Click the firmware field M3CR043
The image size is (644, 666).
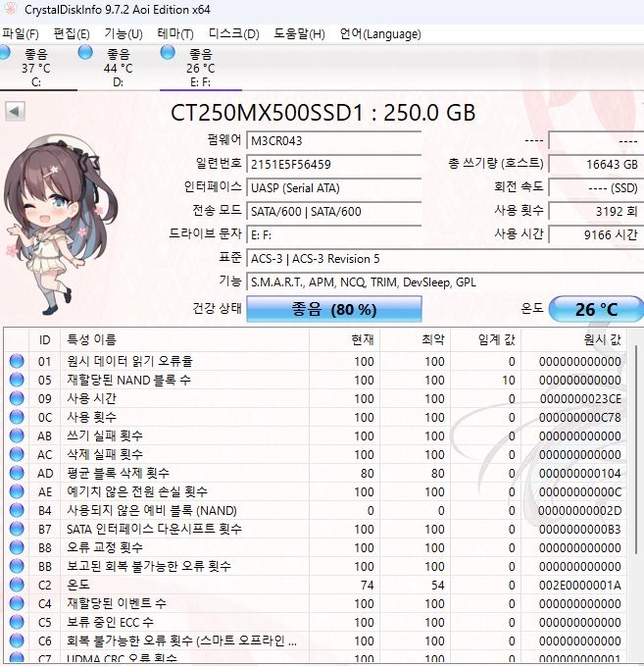334,141
